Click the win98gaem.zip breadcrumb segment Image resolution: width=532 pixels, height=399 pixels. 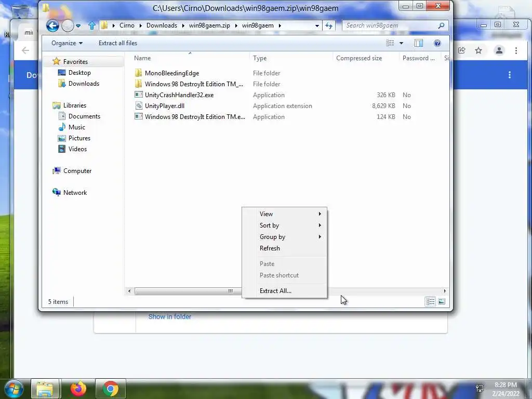click(x=209, y=25)
